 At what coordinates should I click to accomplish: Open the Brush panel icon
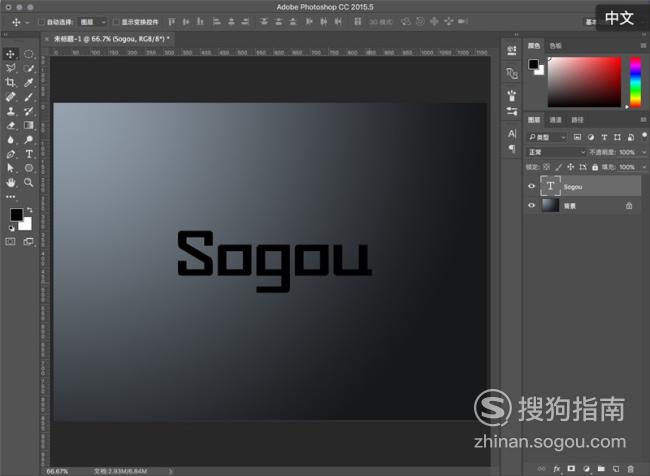[512, 96]
